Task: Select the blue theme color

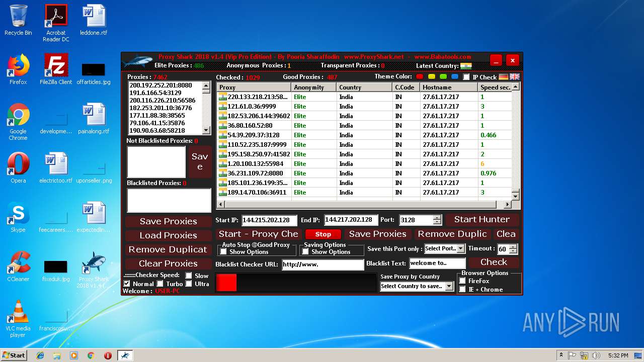Action: (x=455, y=76)
